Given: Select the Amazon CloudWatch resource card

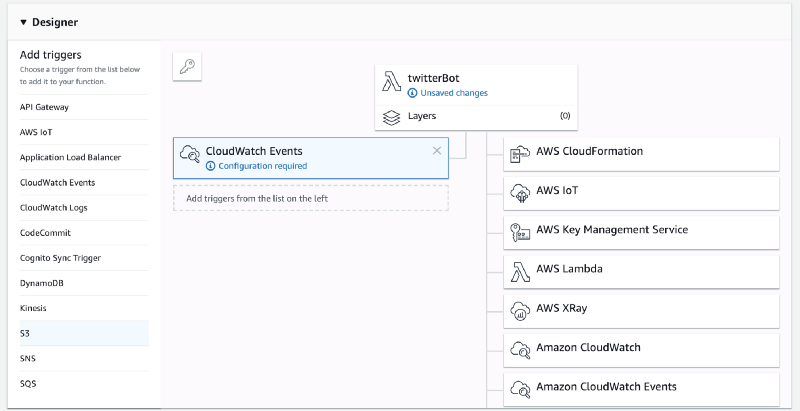Looking at the screenshot, I should pos(641,350).
